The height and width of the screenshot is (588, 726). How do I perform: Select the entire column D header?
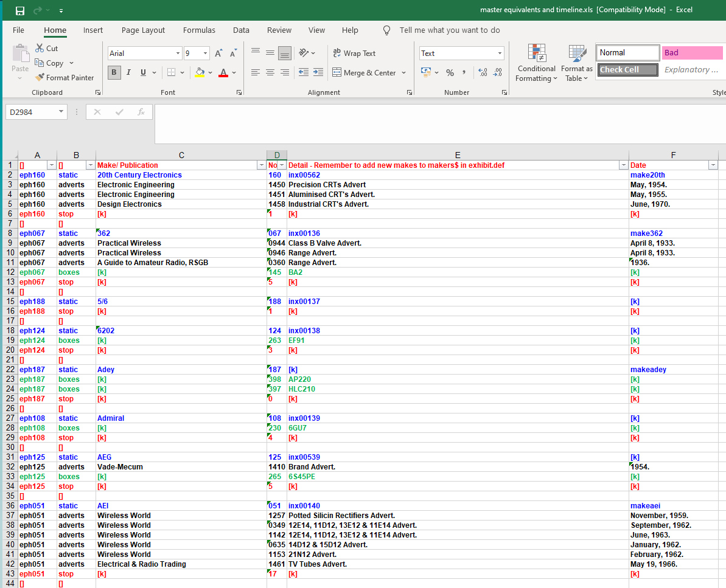[x=277, y=155]
